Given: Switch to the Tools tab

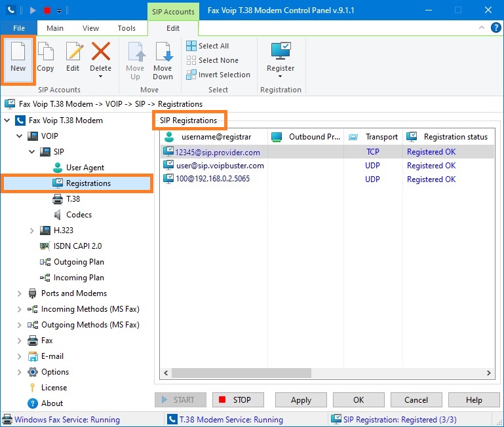Looking at the screenshot, I should point(126,28).
